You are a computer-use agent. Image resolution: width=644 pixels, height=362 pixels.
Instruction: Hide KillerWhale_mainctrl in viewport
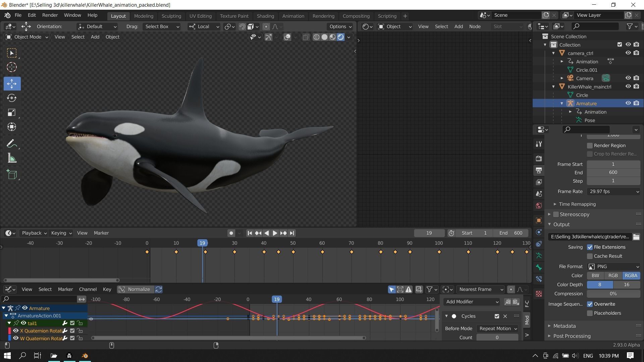(628, 86)
